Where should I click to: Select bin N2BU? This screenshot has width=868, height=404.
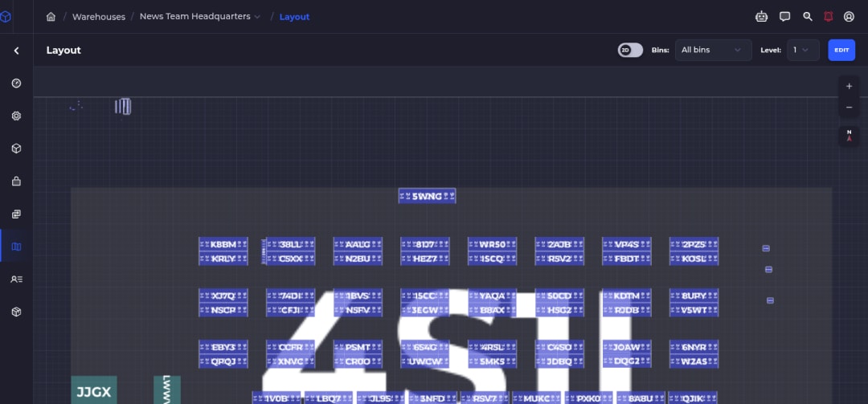tap(358, 259)
